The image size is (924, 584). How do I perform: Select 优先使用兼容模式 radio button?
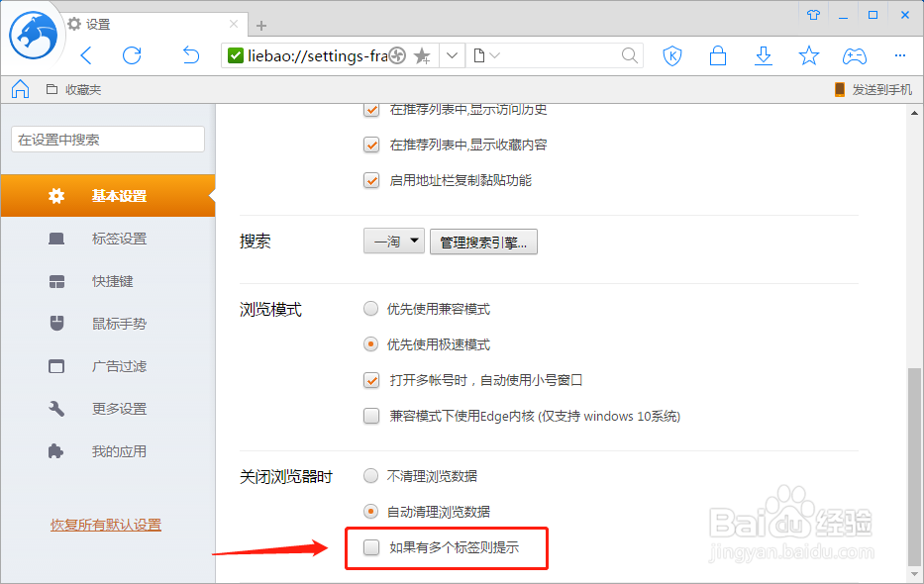(370, 309)
